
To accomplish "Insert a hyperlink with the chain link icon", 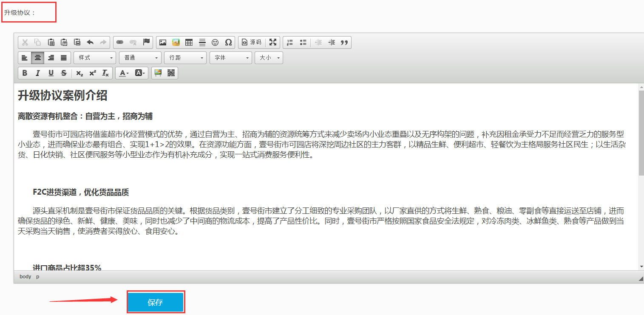I will (x=120, y=42).
